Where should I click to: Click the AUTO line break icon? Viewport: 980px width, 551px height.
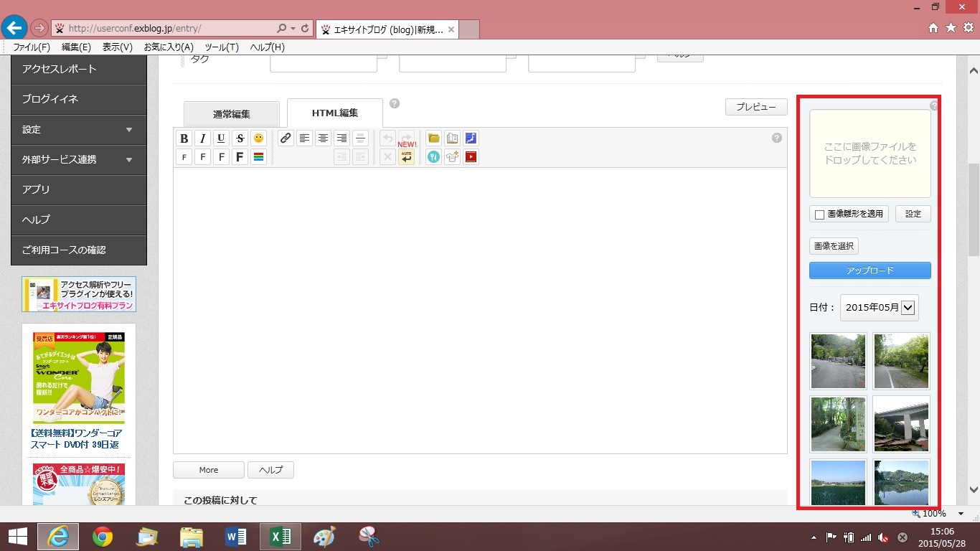click(407, 156)
